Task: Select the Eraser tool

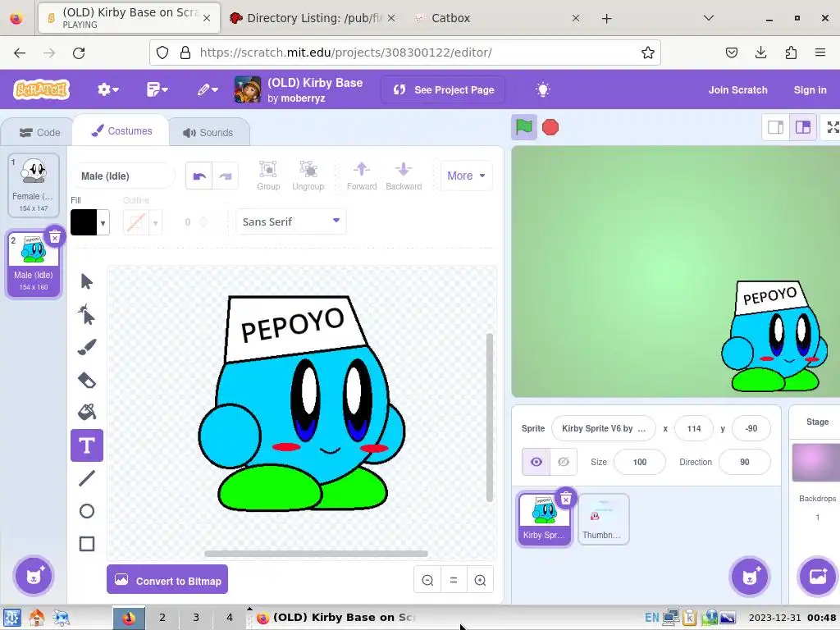Action: tap(87, 381)
